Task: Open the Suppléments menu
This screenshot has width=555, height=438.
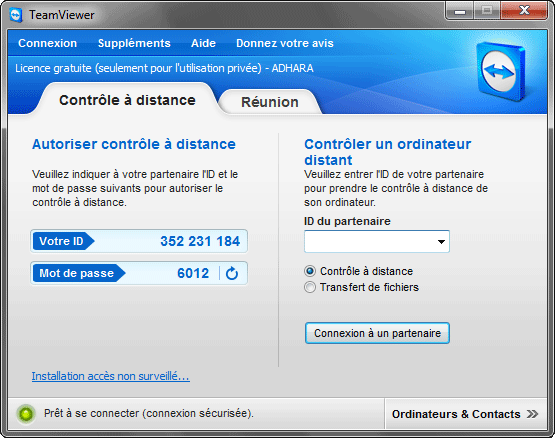Action: (x=134, y=43)
